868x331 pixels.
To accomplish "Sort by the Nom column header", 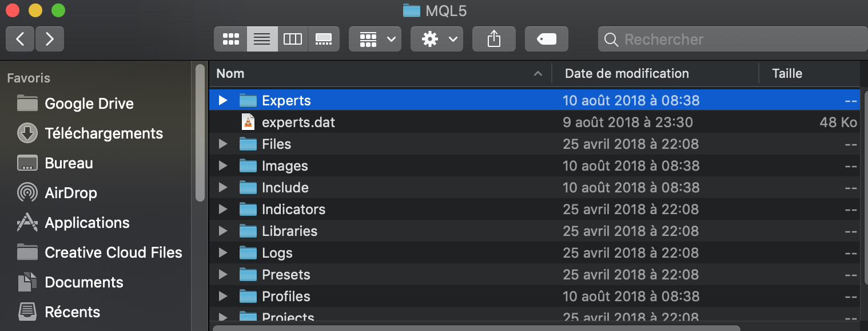I will (x=380, y=73).
